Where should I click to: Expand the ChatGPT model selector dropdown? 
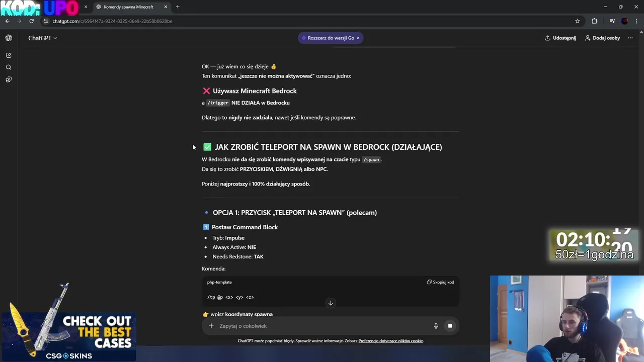pos(43,38)
